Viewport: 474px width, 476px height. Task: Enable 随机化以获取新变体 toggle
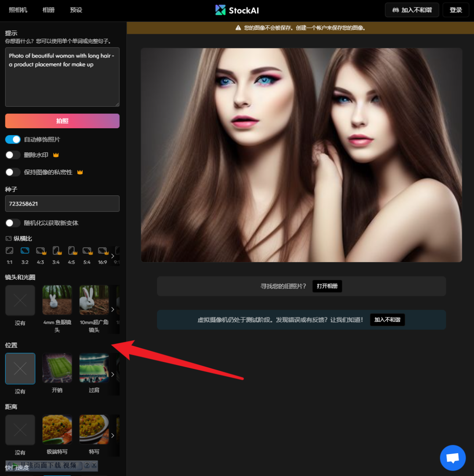click(13, 223)
